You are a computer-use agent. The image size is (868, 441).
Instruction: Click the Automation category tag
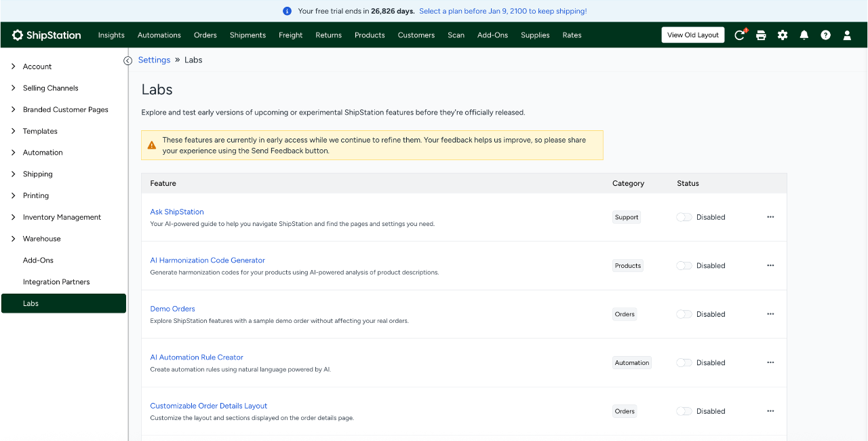[632, 363]
